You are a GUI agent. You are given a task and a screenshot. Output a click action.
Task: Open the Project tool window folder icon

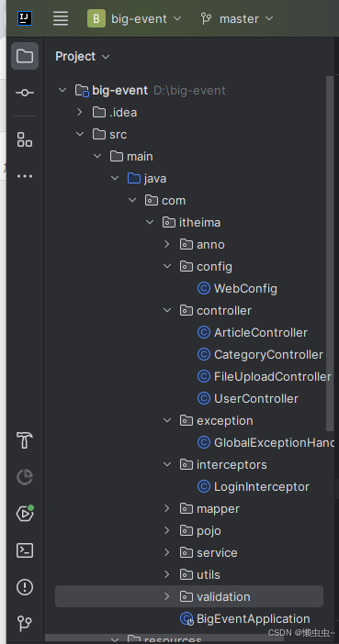tap(25, 56)
